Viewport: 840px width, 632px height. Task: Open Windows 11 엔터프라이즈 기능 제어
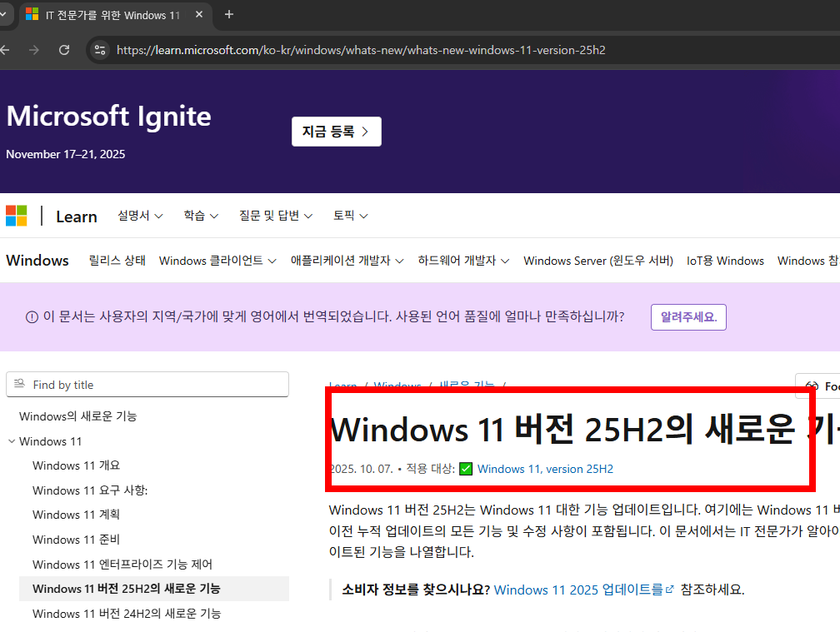(122, 565)
